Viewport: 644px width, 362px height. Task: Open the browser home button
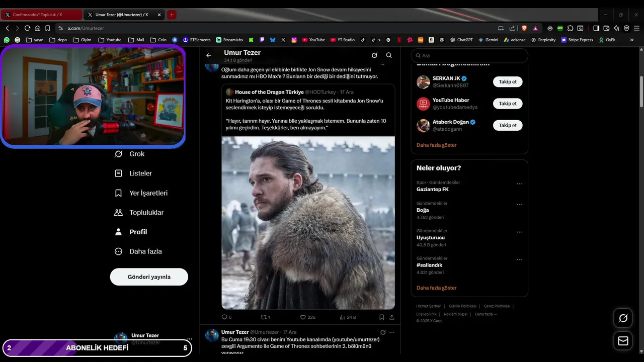pos(37,28)
